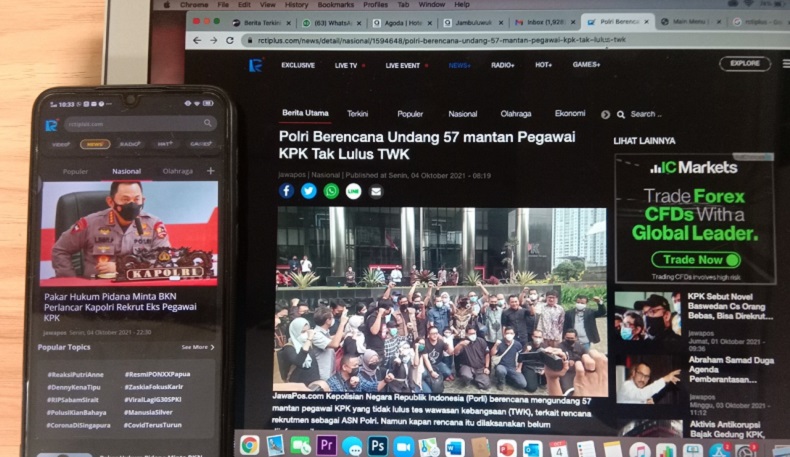Screen dimensions: 790x457
Task: Click browser forward arrow
Action: 214,40
